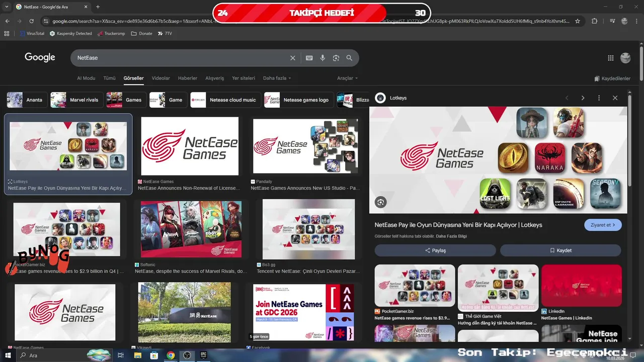The width and height of the screenshot is (644, 362).
Task: Click the magnifier search button
Action: click(x=349, y=58)
